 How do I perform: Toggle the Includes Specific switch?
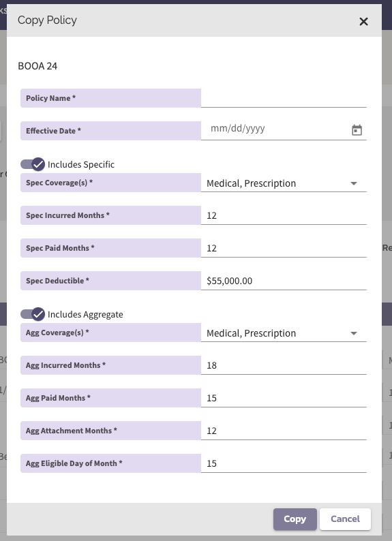(33, 164)
